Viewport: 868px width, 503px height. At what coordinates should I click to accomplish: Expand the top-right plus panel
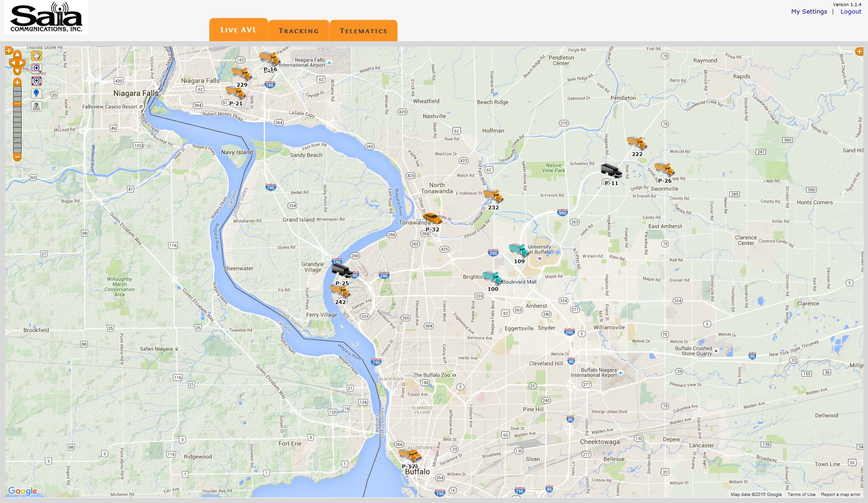pyautogui.click(x=859, y=52)
